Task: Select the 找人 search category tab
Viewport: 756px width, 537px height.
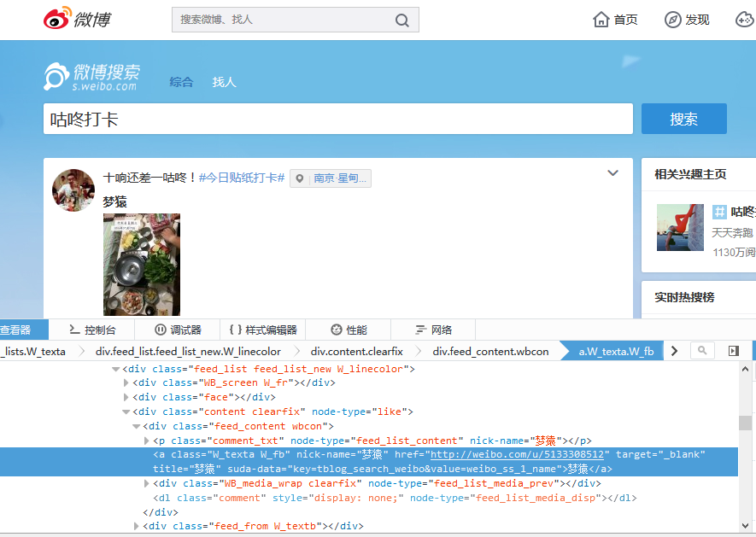Action: [224, 82]
